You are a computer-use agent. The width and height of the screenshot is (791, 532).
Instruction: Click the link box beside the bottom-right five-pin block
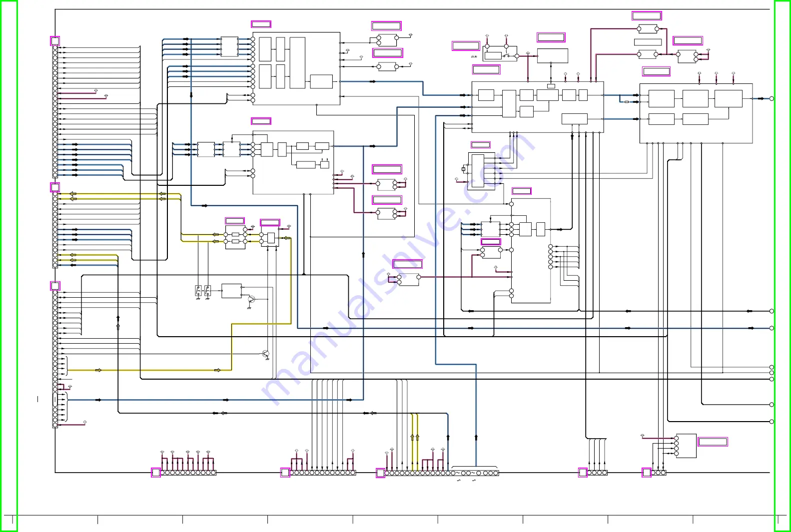click(x=713, y=442)
